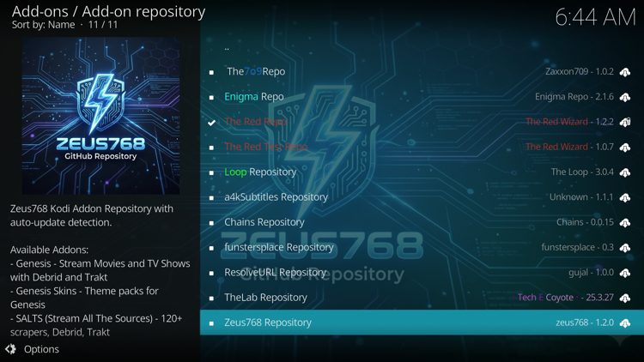Click cloud icon beside zeus768 1.2.0
The width and height of the screenshot is (644, 362).
[x=625, y=323]
